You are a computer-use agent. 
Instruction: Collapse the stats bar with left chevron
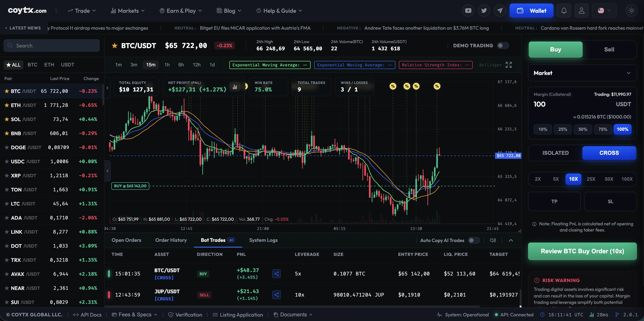[x=107, y=88]
